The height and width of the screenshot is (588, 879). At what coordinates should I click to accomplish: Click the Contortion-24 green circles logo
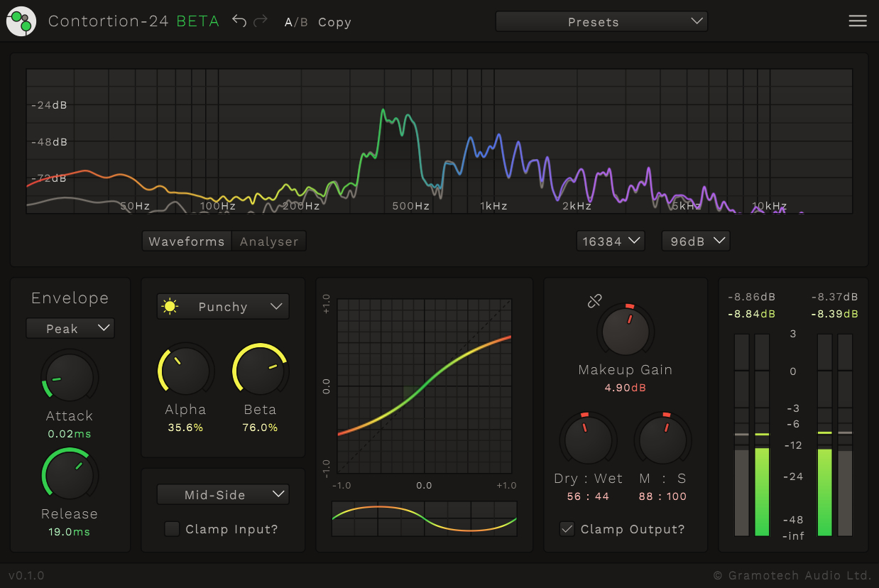[x=21, y=21]
